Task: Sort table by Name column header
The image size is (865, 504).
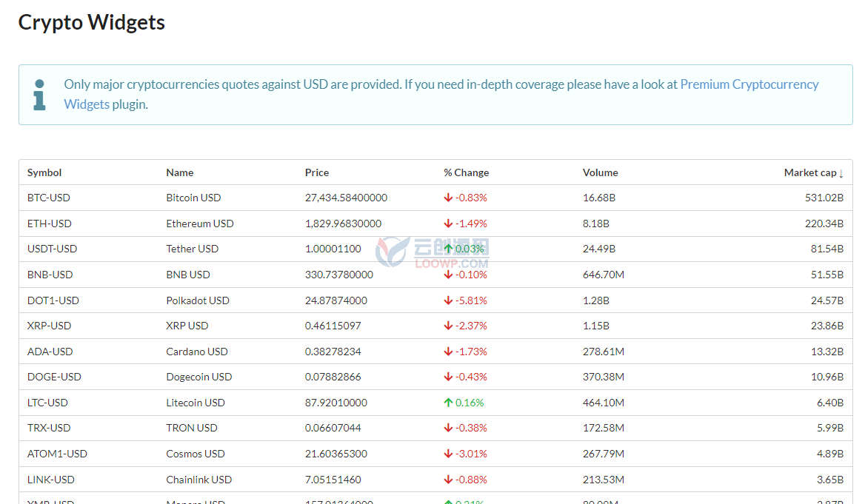Action: point(180,172)
